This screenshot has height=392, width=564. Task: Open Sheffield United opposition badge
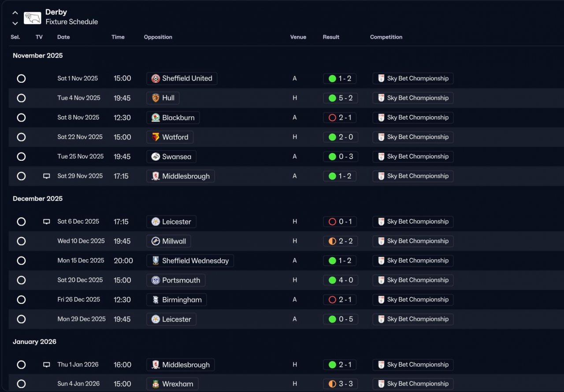156,78
